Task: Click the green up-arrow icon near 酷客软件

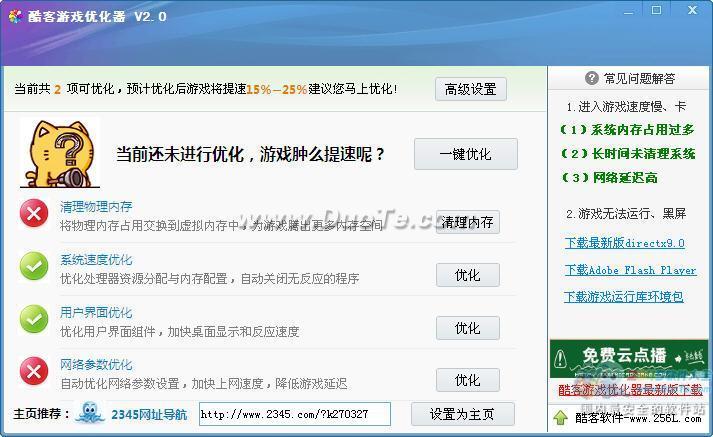Action: [560, 417]
